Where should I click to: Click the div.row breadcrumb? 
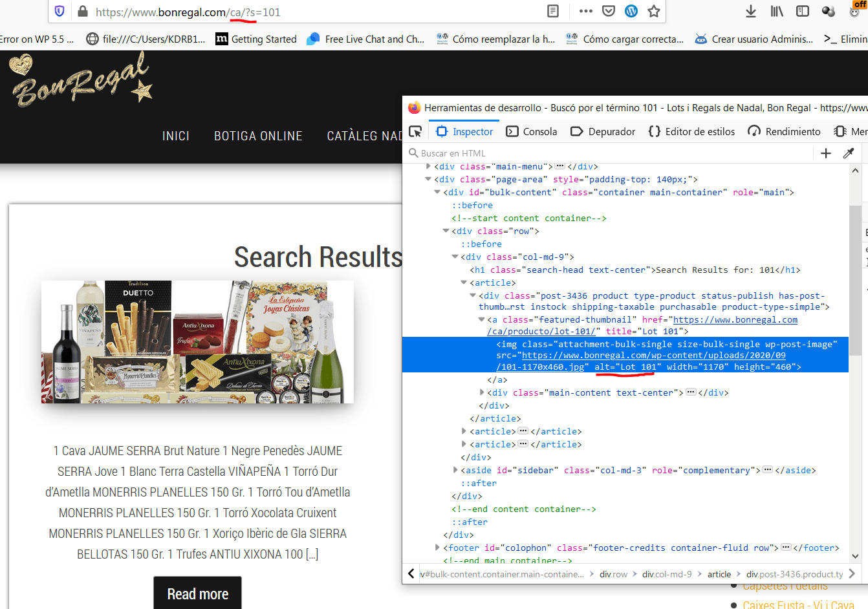pyautogui.click(x=613, y=574)
